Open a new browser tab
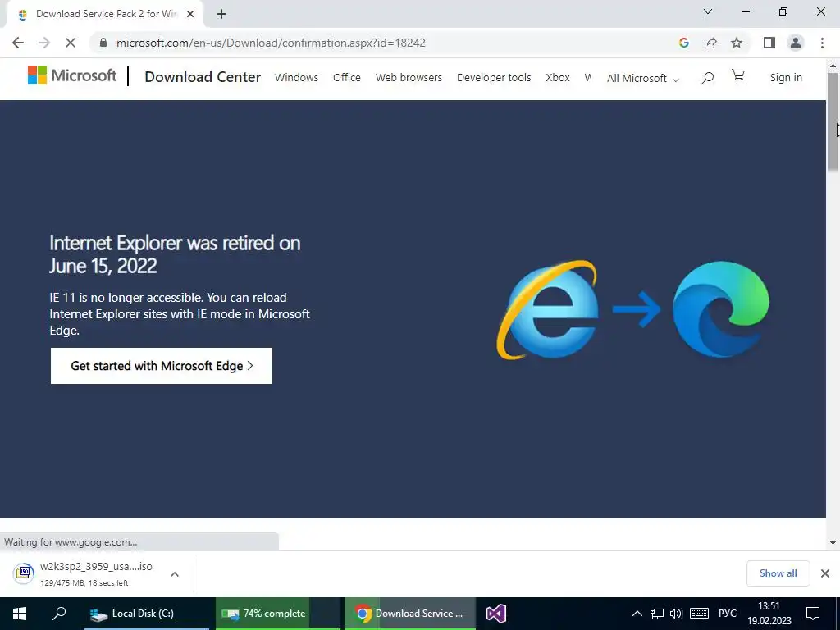This screenshot has width=840, height=630. click(221, 15)
